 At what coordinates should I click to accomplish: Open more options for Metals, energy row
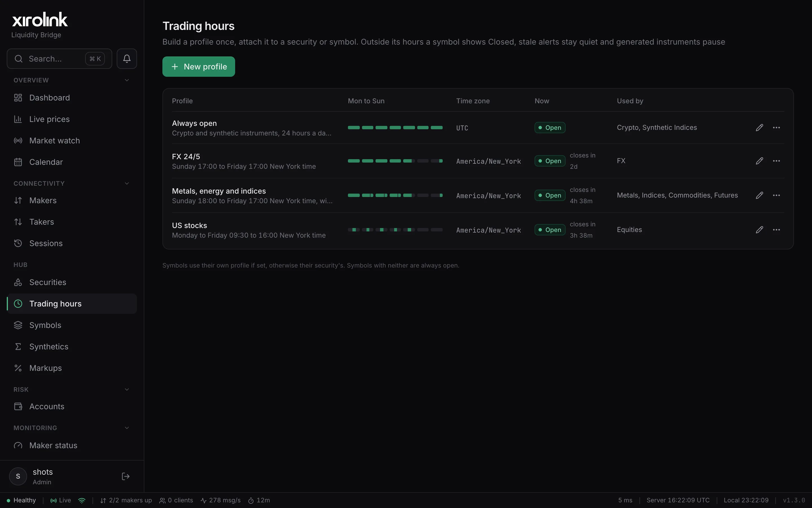coord(776,195)
